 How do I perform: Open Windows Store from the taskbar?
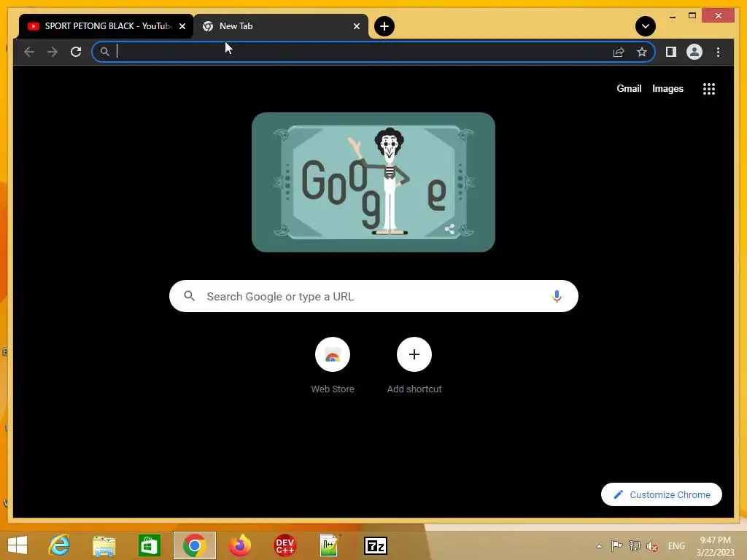149,545
